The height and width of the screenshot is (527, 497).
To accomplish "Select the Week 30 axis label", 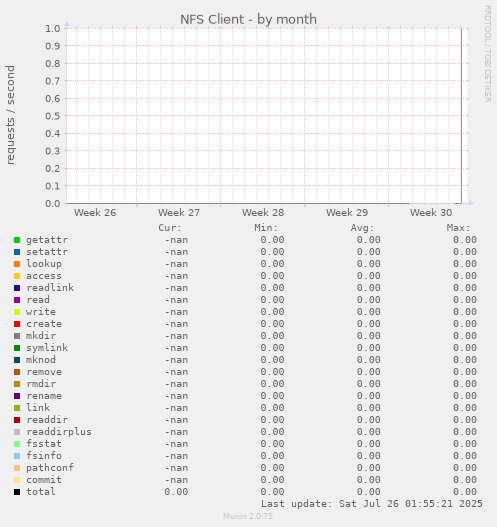I will click(x=431, y=212).
